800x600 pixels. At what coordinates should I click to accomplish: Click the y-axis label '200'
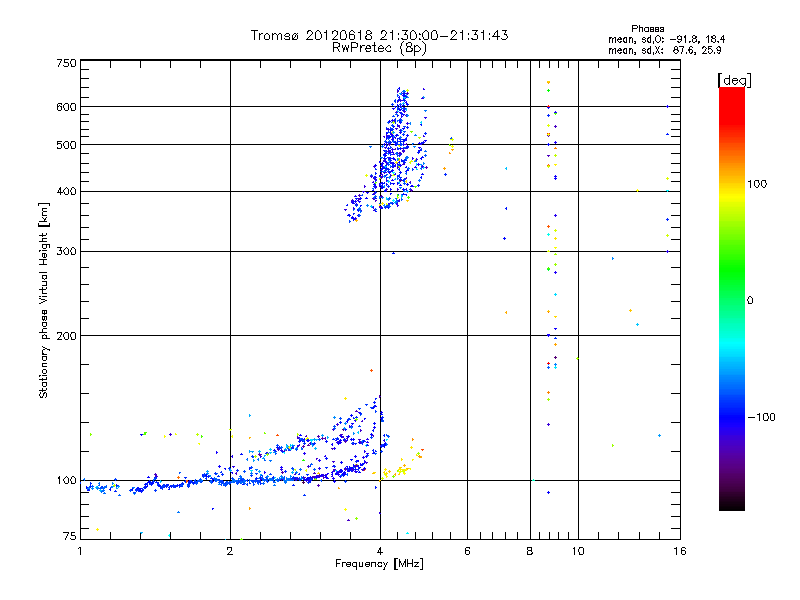(67, 336)
